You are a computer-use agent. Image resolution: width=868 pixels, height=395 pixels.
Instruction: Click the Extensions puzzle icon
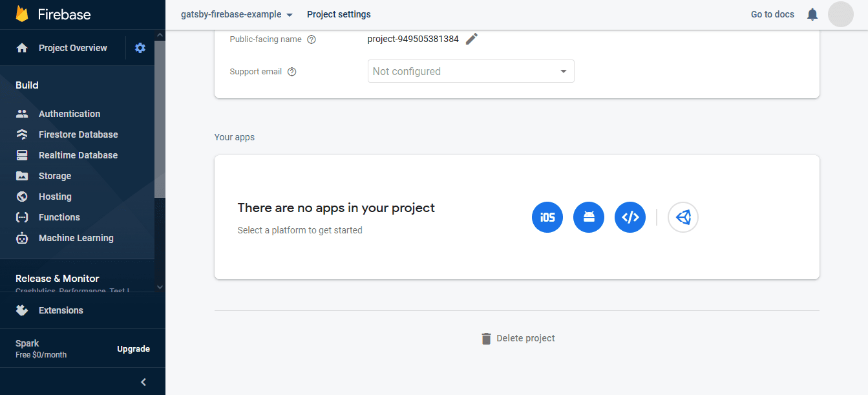(22, 310)
